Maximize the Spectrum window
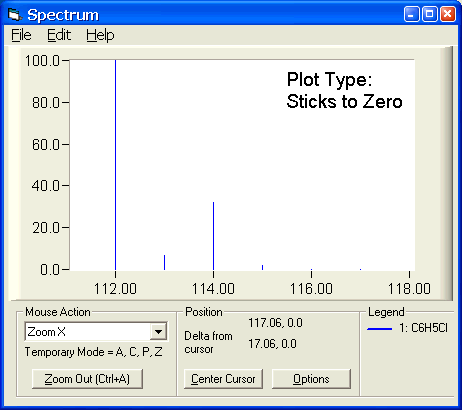Screen dimensions: 462x410 coord(430,14)
